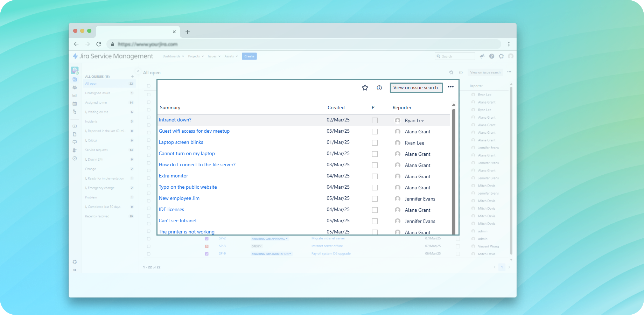644x315 pixels.
Task: Open the Reports bar-chart sidebar icon
Action: [x=75, y=96]
